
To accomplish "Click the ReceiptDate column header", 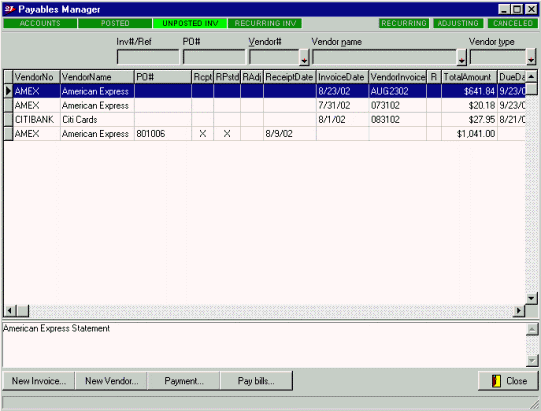I will pos(290,77).
